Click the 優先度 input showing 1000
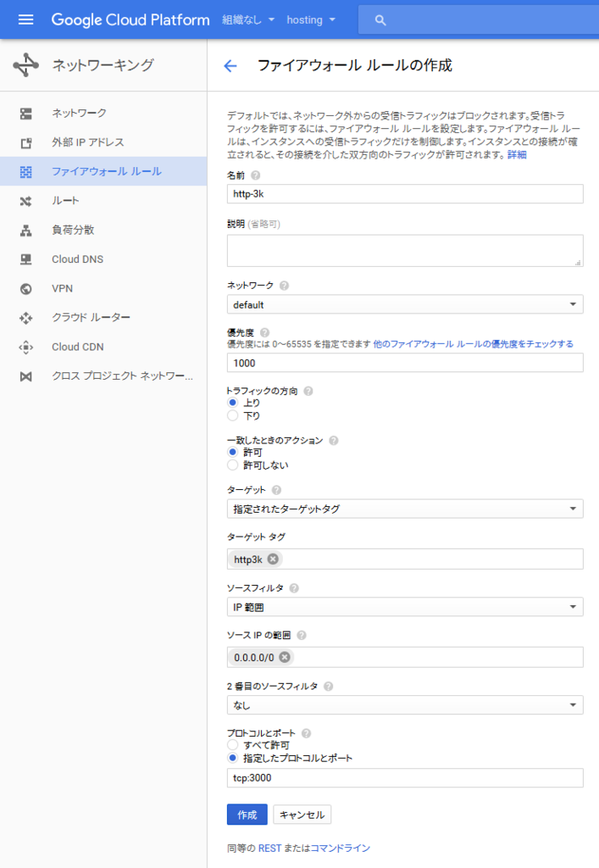Image resolution: width=599 pixels, height=868 pixels. coord(405,363)
